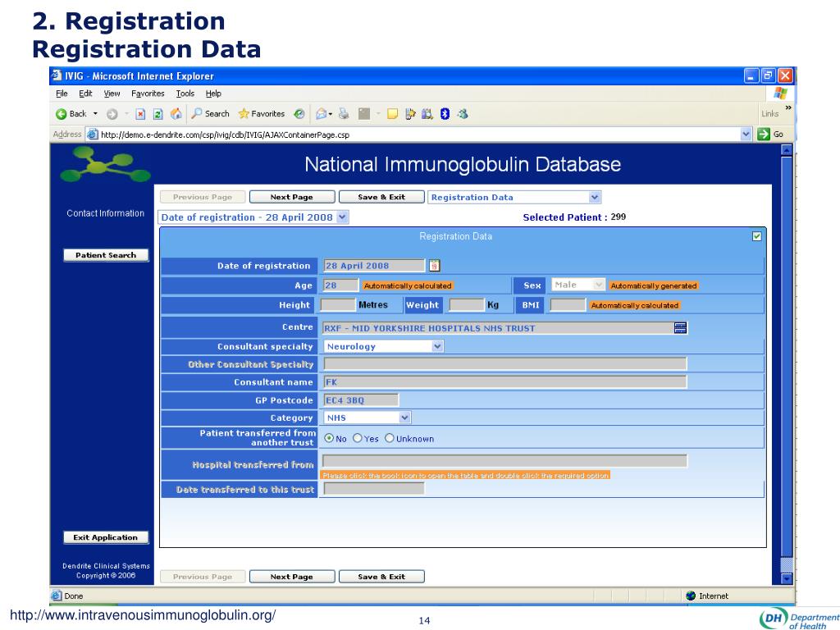Click the Date transferred to this trust field
Image resolution: width=840 pixels, height=630 pixels.
(374, 489)
